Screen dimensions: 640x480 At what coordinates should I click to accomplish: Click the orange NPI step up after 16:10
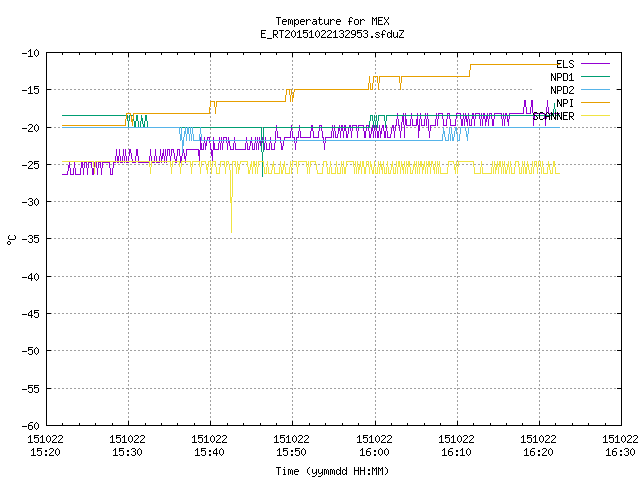(x=470, y=70)
